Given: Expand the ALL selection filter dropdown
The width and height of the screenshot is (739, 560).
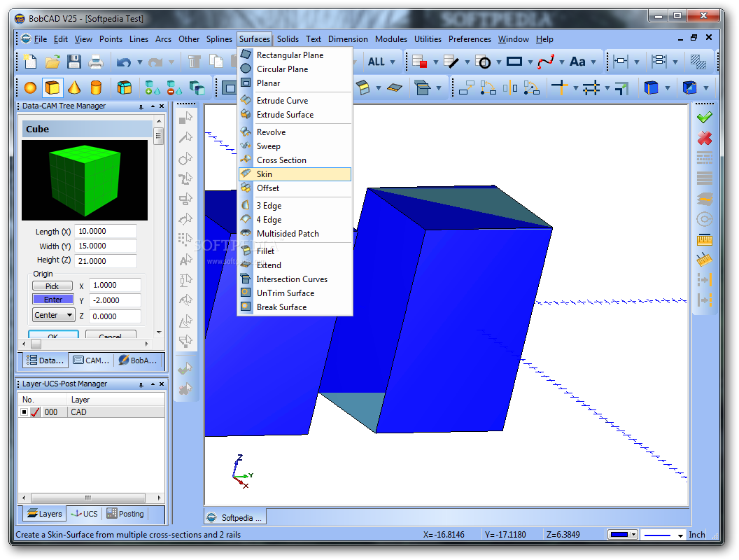Looking at the screenshot, I should pyautogui.click(x=392, y=62).
